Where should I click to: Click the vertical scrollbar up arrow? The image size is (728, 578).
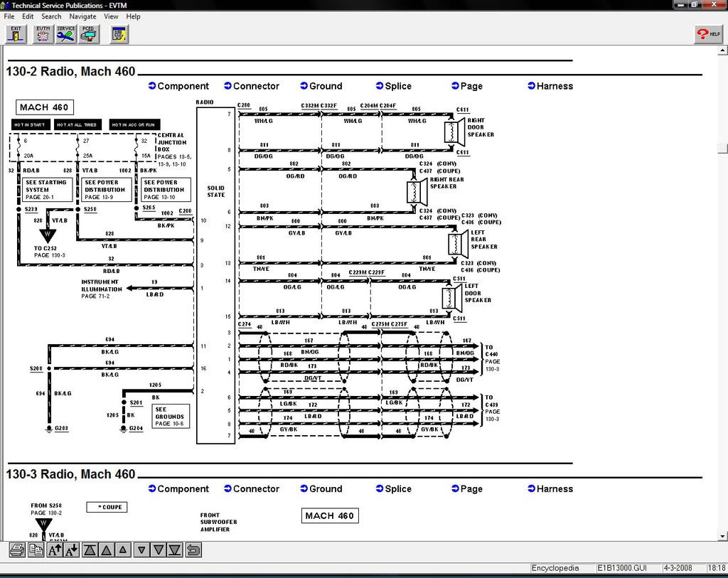coord(722,50)
